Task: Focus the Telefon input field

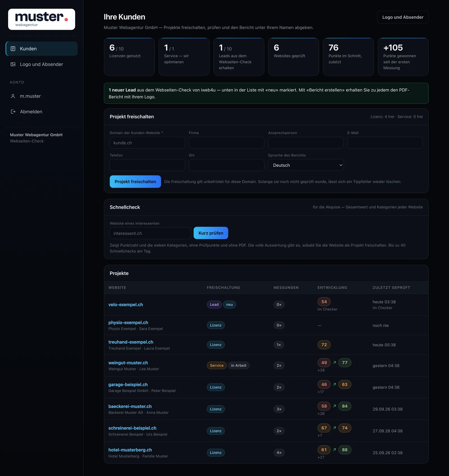Action: [x=147, y=165]
